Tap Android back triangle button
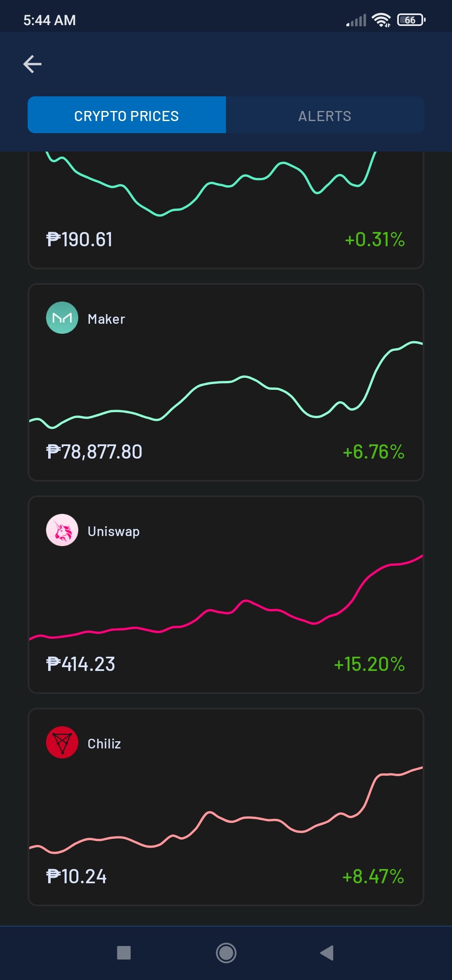 pyautogui.click(x=327, y=953)
